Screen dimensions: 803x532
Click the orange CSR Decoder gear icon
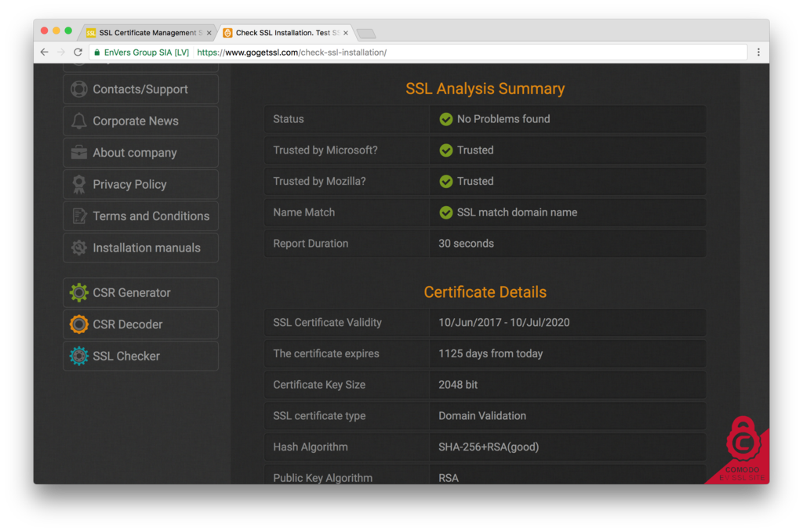(x=79, y=324)
